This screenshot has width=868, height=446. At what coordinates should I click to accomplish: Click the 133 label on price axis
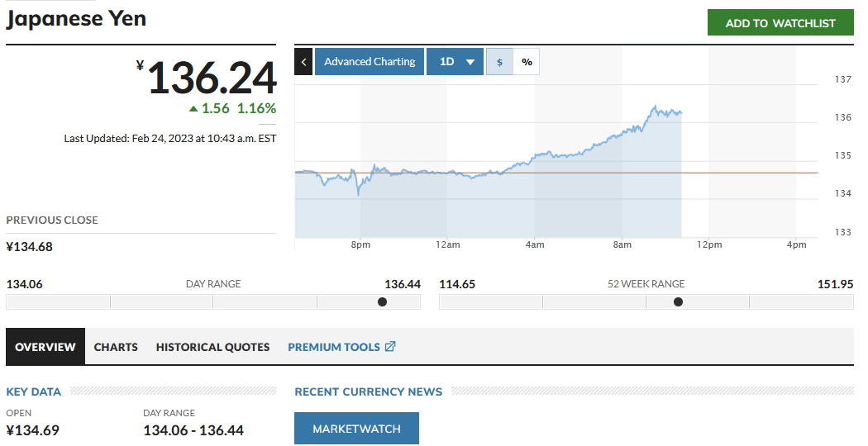click(x=843, y=232)
